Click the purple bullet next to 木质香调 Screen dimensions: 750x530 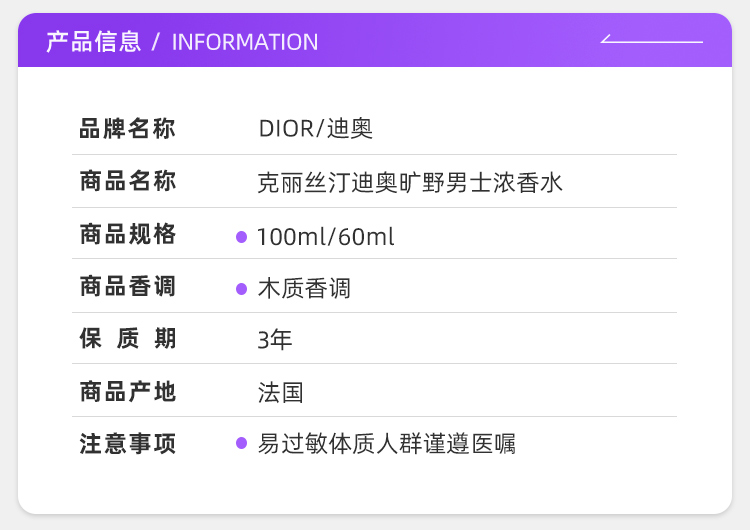[241, 289]
